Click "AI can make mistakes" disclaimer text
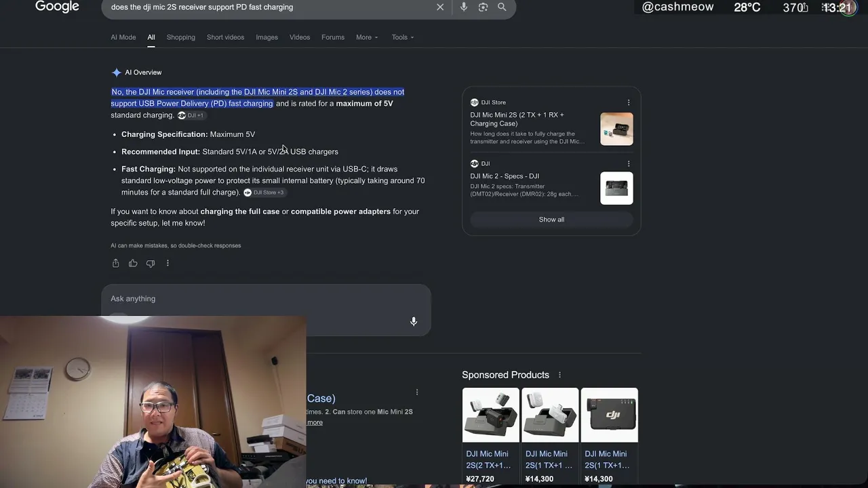Image resolution: width=868 pixels, height=488 pixels. [x=176, y=245]
